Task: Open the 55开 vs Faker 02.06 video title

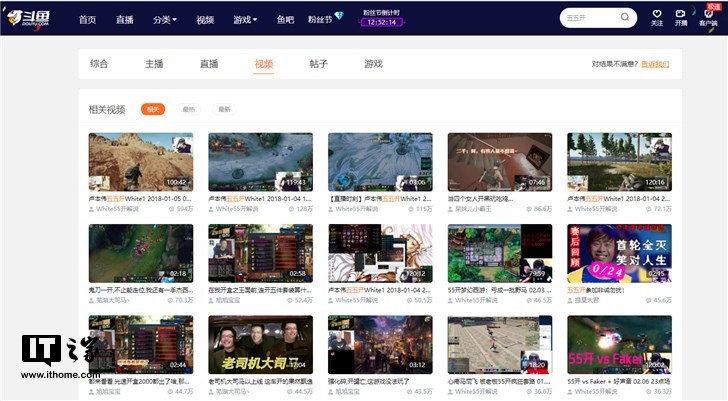Action: [619, 382]
